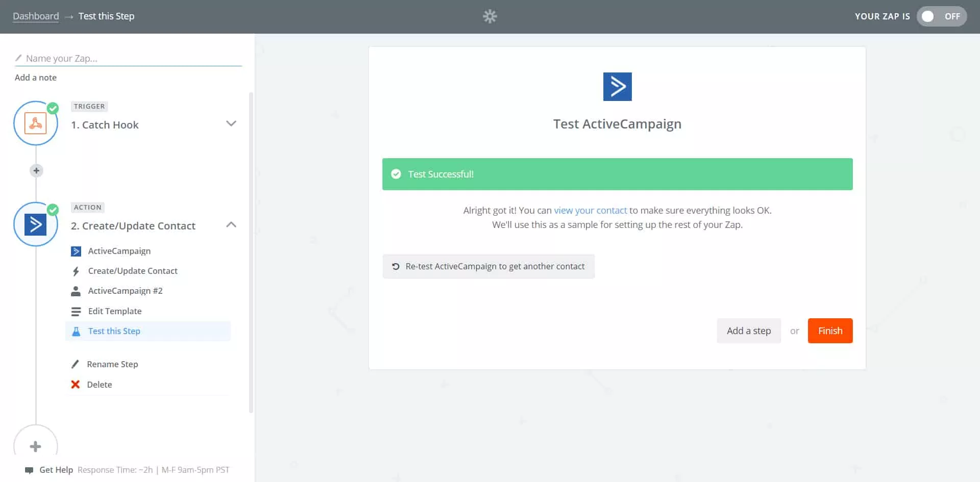Click the ActiveCampaign logo above Test ActiveCampaign
Image resolution: width=980 pixels, height=482 pixels.
point(617,87)
